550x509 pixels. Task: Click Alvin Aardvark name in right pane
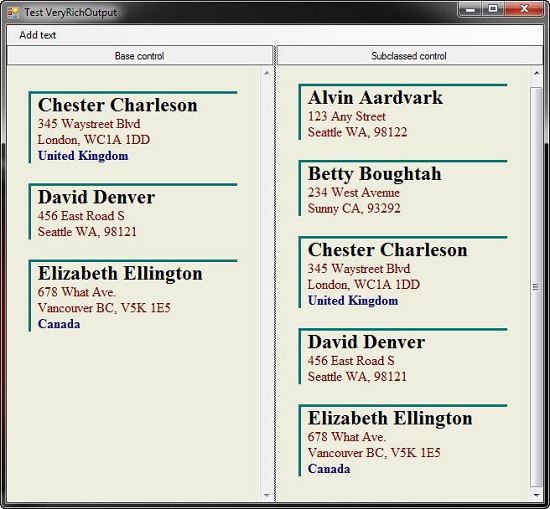(375, 98)
